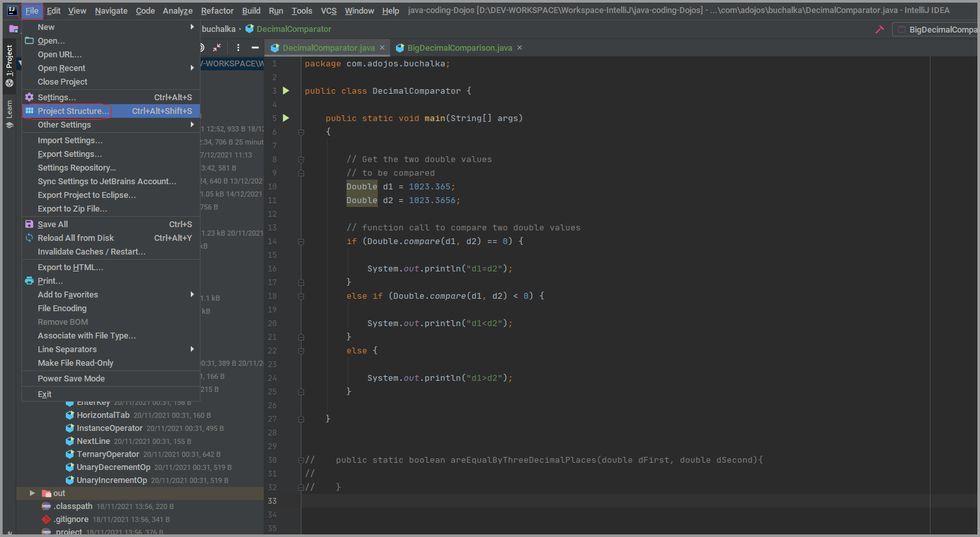
Task: Toggle Power Save Mode in File menu
Action: [71, 379]
